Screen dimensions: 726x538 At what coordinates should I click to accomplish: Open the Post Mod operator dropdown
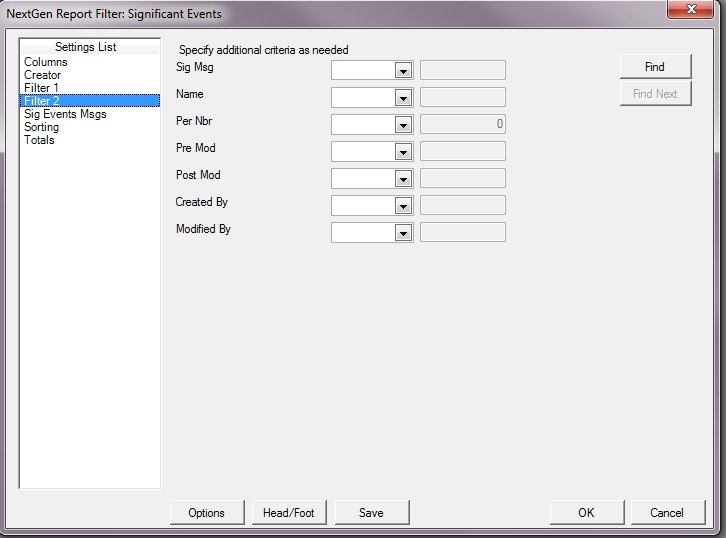coord(403,179)
